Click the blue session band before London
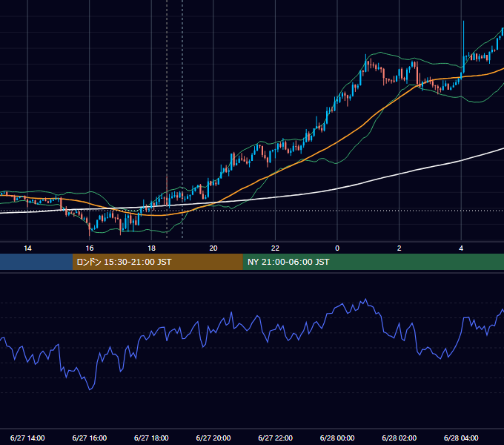This screenshot has width=504, height=445. point(36,262)
